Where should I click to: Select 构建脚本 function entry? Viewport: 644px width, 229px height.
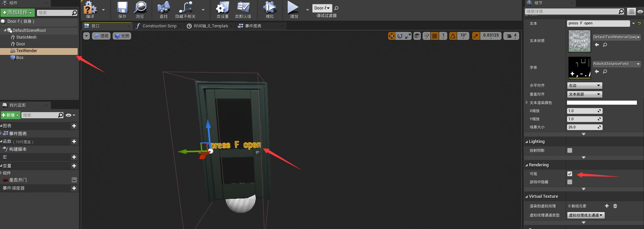(18, 149)
